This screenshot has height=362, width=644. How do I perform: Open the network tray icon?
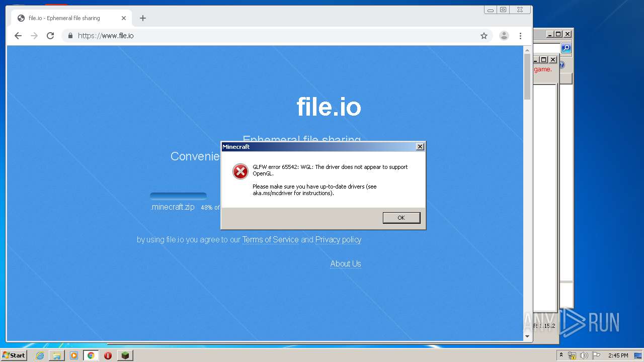pyautogui.click(x=572, y=355)
